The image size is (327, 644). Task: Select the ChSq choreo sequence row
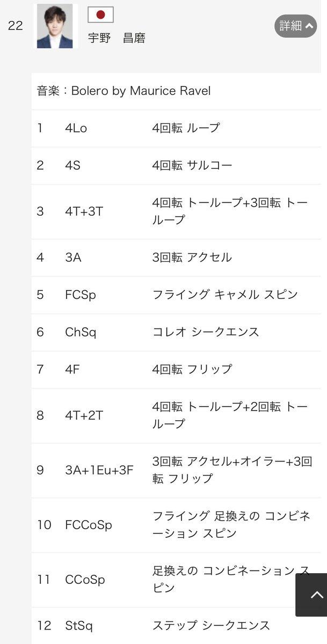point(176,332)
